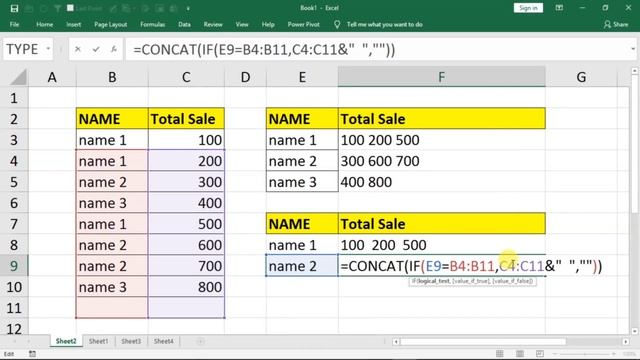Select row header 12

14,328
